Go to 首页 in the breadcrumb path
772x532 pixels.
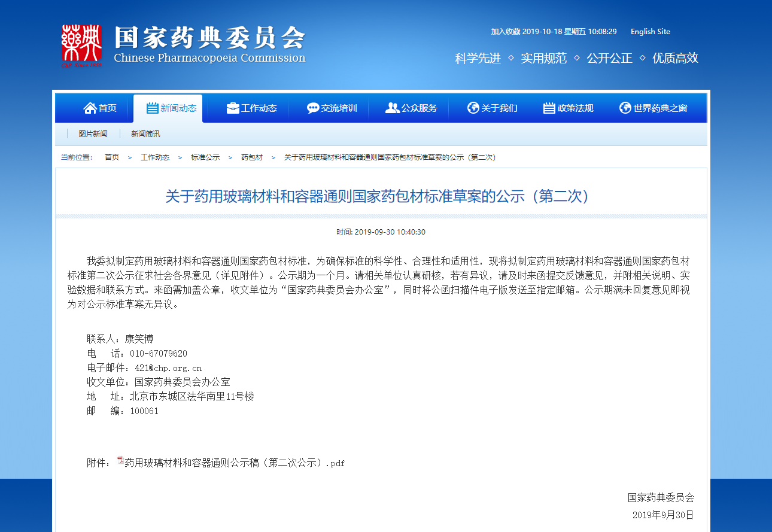click(112, 157)
